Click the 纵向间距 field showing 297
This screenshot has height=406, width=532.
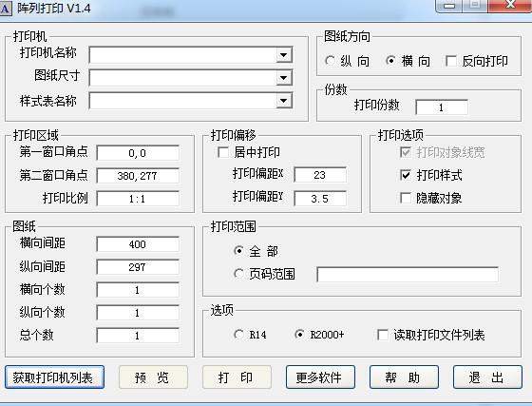(138, 267)
